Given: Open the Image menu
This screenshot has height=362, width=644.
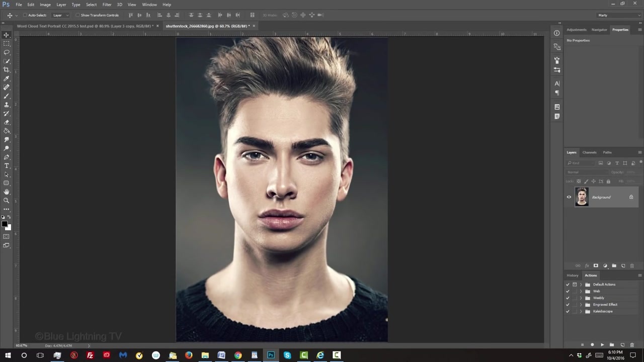Looking at the screenshot, I should [x=45, y=5].
